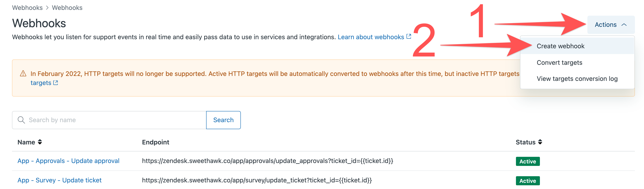Sort webhooks by Name column arrows

40,142
